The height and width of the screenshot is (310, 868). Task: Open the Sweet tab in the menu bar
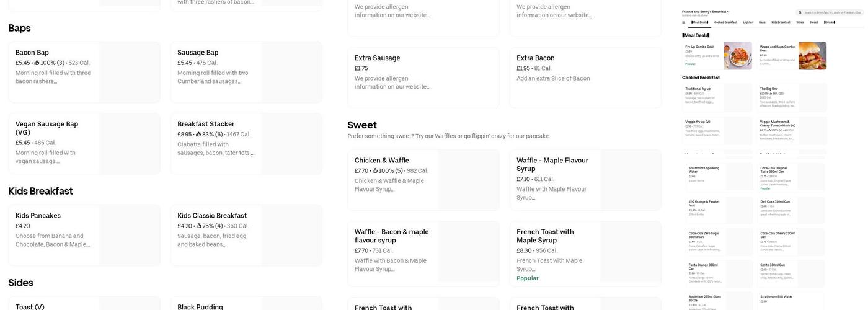[x=813, y=22]
